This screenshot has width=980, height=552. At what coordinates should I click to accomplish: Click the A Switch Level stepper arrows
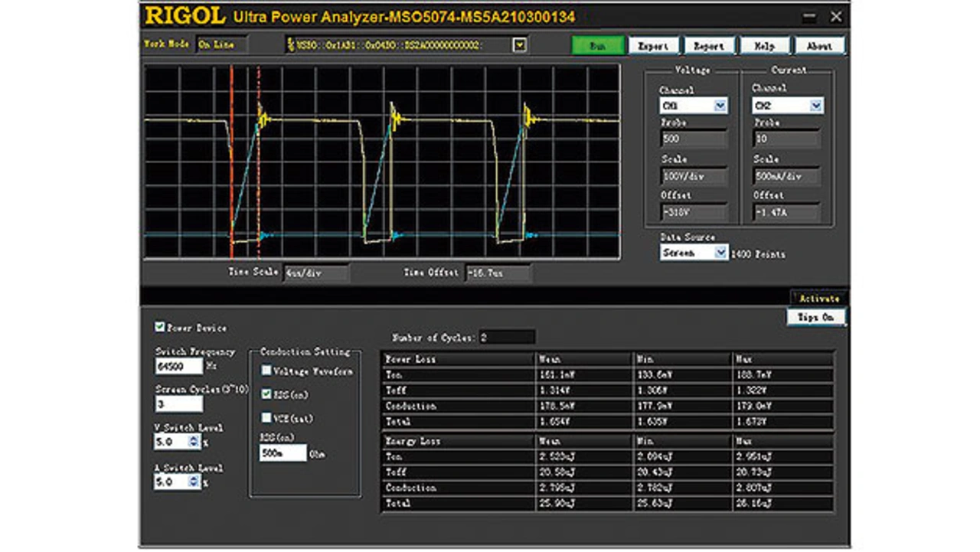coord(194,482)
